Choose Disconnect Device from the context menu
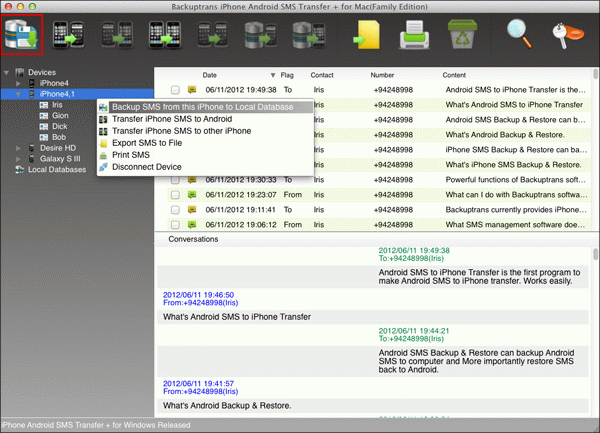Viewport: 600px width, 433px height. pos(206,167)
